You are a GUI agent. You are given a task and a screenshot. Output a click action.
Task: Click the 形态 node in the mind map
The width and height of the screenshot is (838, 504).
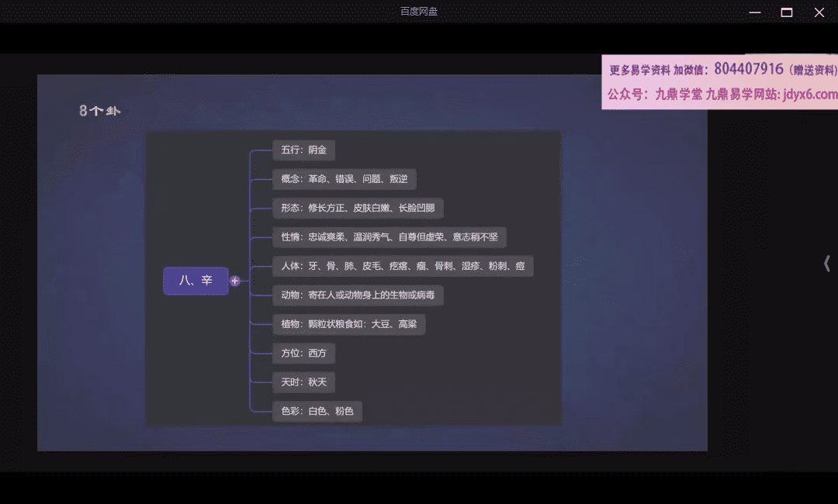point(358,208)
